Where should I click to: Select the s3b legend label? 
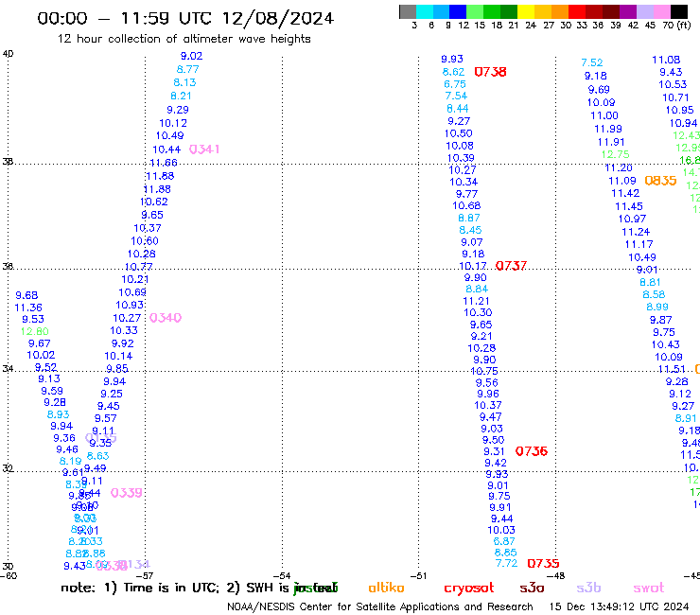coord(588,589)
